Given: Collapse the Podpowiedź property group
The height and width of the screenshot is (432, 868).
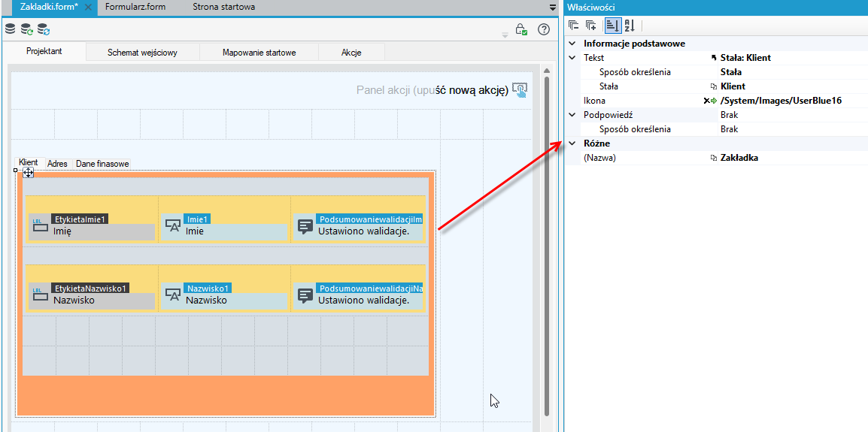Looking at the screenshot, I should coord(573,115).
